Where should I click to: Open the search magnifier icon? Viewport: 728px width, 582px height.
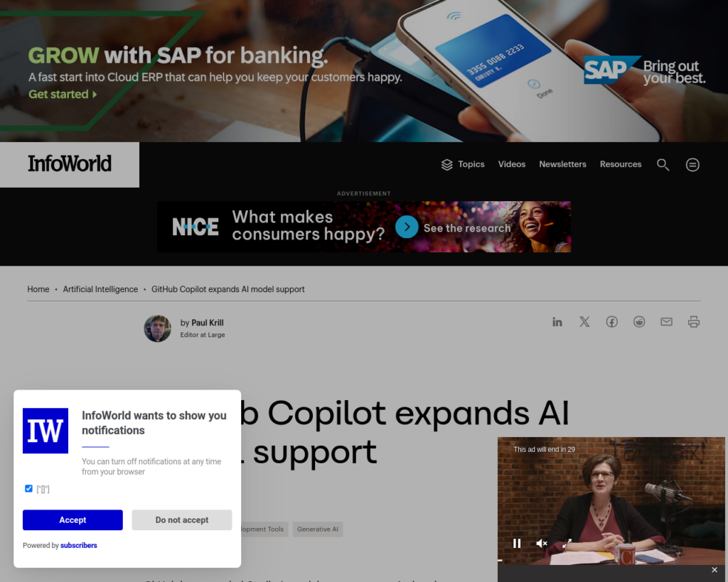pyautogui.click(x=663, y=165)
